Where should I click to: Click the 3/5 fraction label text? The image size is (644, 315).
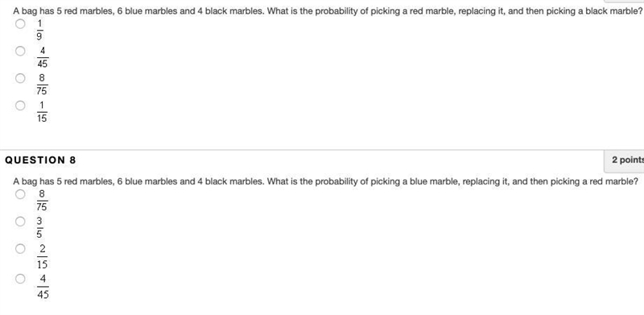tap(39, 227)
